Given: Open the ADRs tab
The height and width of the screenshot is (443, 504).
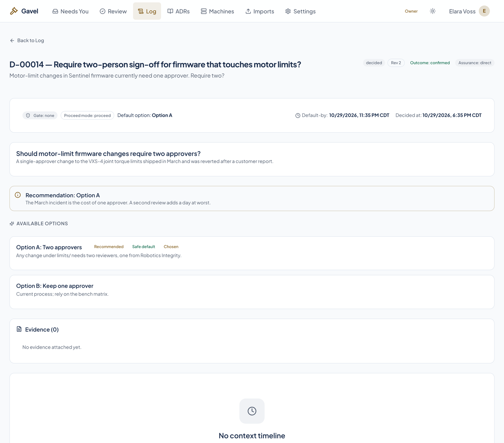Looking at the screenshot, I should [178, 11].
